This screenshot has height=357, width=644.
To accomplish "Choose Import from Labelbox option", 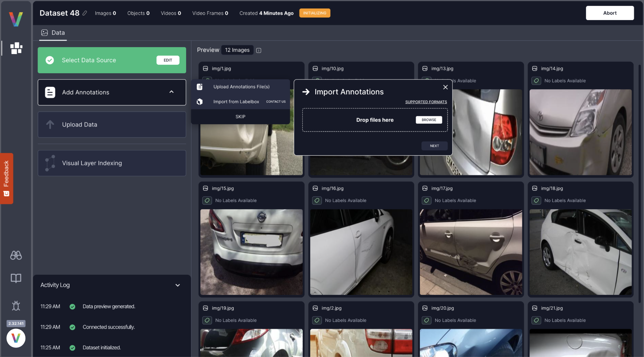I will point(236,102).
